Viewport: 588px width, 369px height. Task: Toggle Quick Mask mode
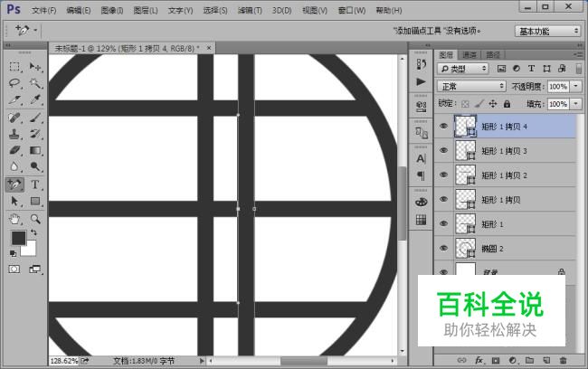(14, 270)
